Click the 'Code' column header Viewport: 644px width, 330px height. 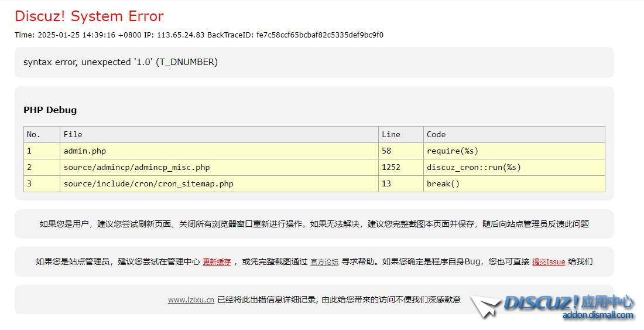click(x=514, y=134)
